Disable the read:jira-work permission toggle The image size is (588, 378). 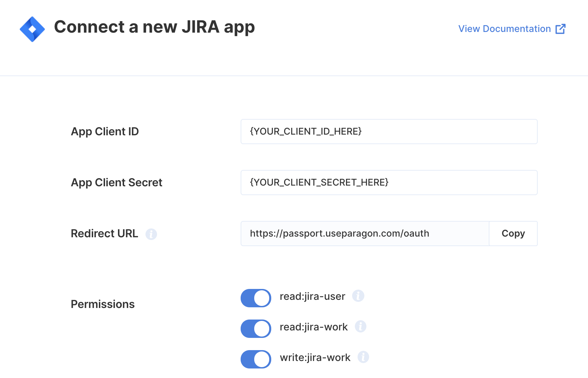256,329
